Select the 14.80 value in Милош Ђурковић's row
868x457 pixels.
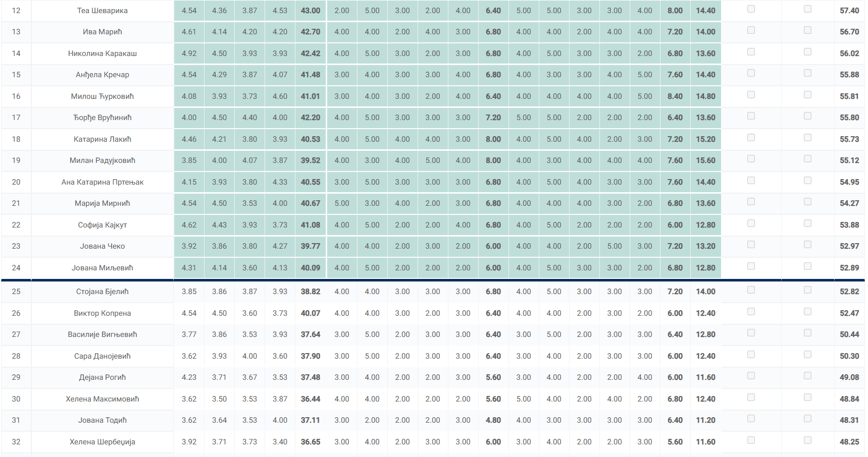[705, 96]
